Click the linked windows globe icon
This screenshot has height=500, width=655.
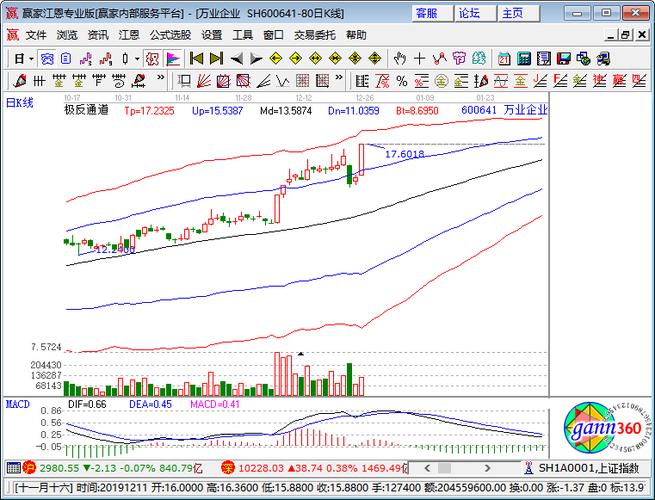(x=583, y=59)
